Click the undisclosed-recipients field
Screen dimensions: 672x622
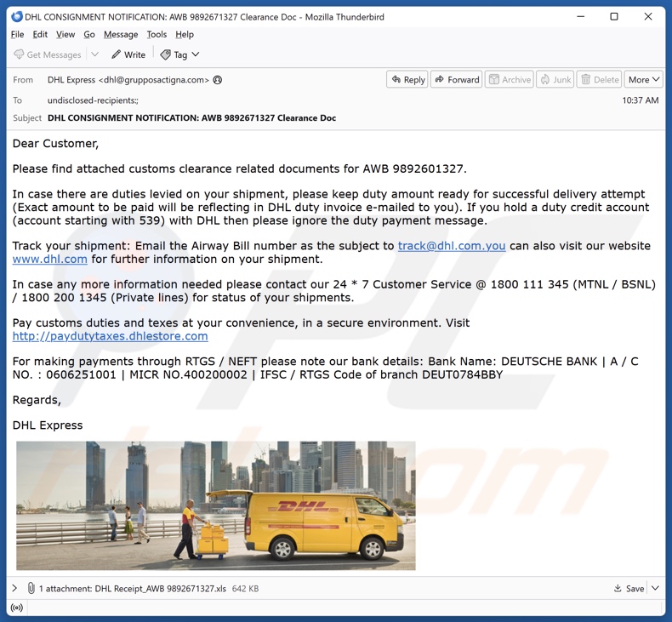coord(93,100)
